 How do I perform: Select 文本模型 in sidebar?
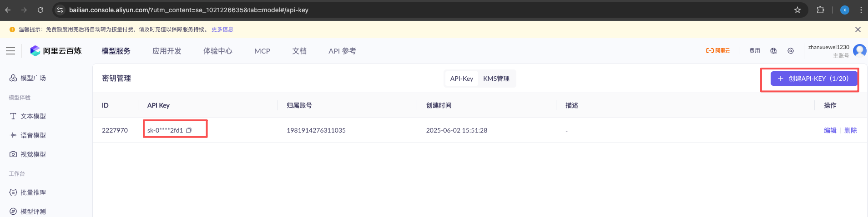[33, 116]
